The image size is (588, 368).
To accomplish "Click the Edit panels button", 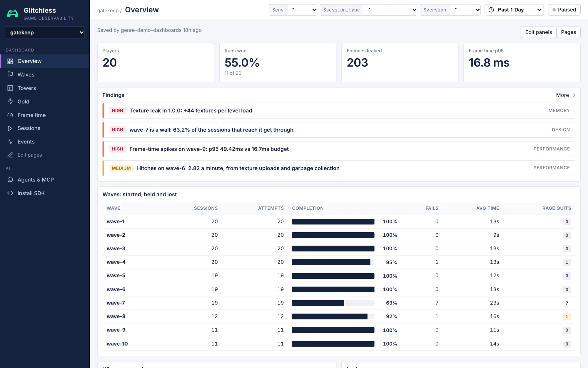I will tap(538, 32).
